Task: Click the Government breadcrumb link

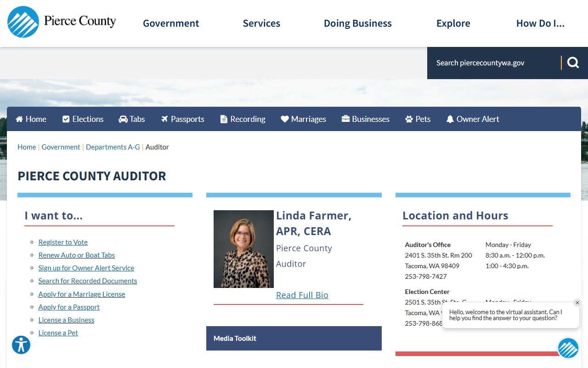Action: coord(61,147)
